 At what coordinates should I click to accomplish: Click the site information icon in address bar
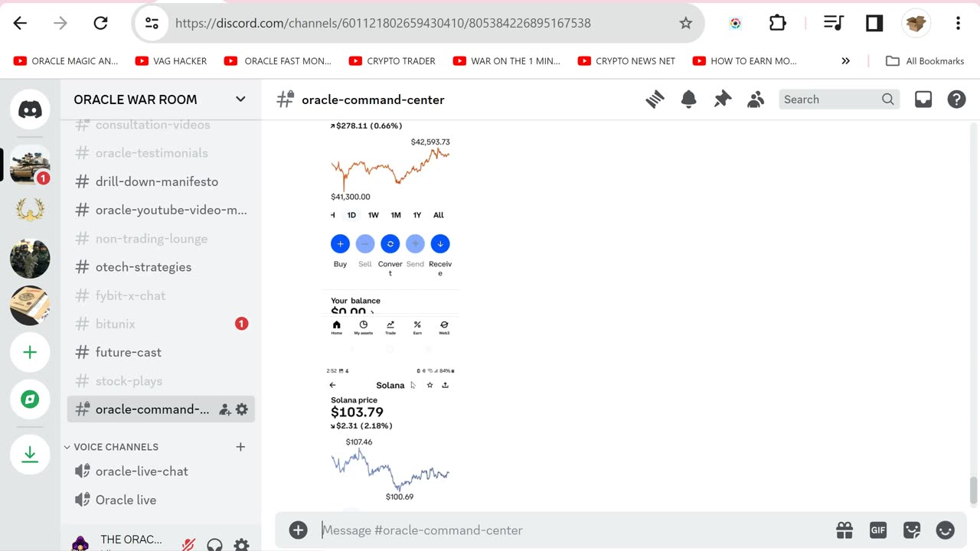(152, 23)
